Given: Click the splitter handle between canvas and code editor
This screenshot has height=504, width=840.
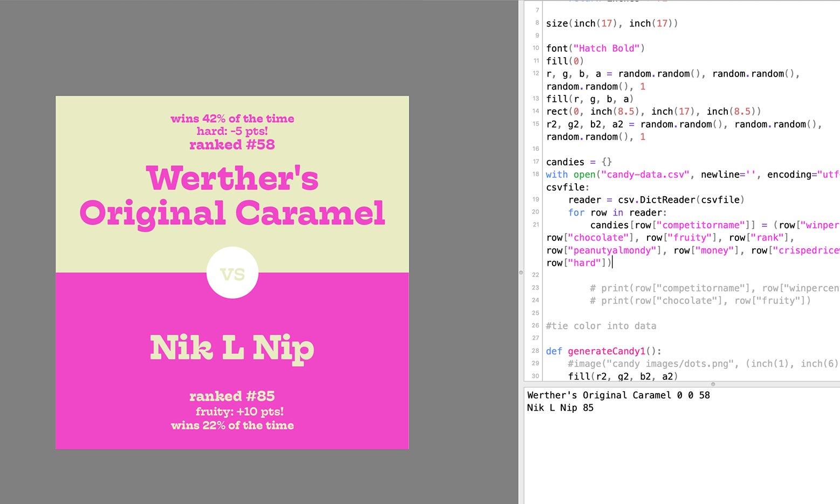Looking at the screenshot, I should pyautogui.click(x=521, y=272).
